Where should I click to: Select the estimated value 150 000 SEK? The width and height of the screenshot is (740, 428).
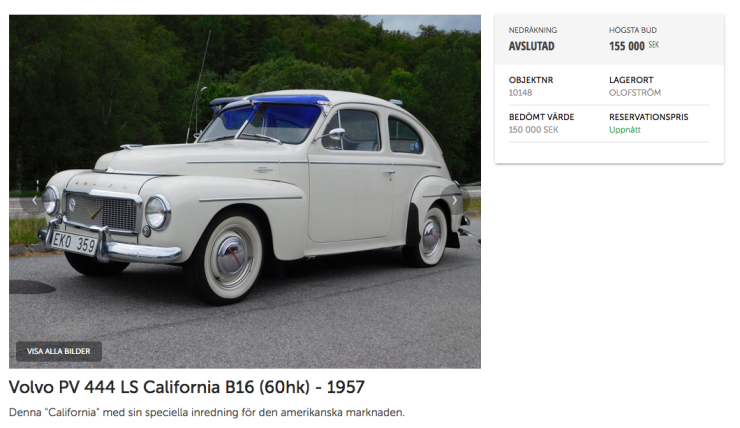tap(533, 130)
